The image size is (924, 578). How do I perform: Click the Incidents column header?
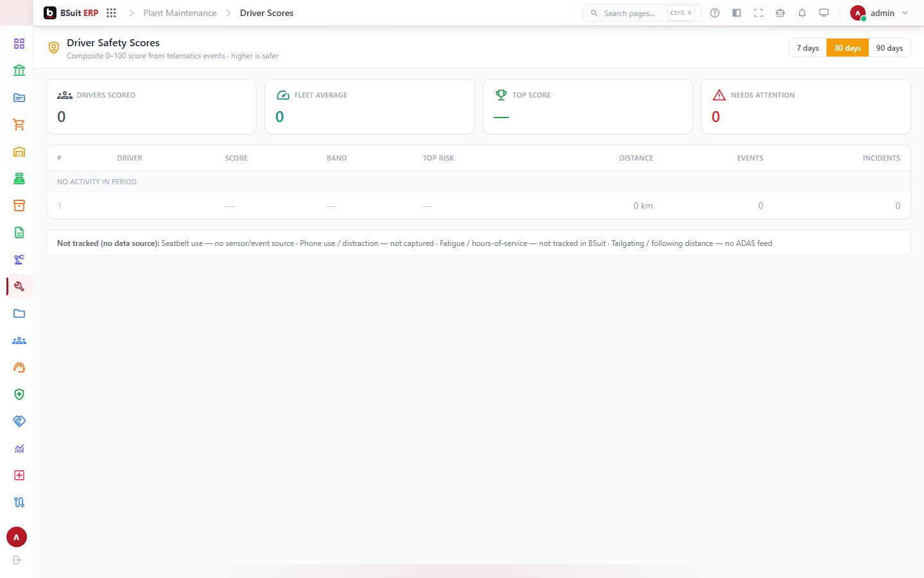881,158
